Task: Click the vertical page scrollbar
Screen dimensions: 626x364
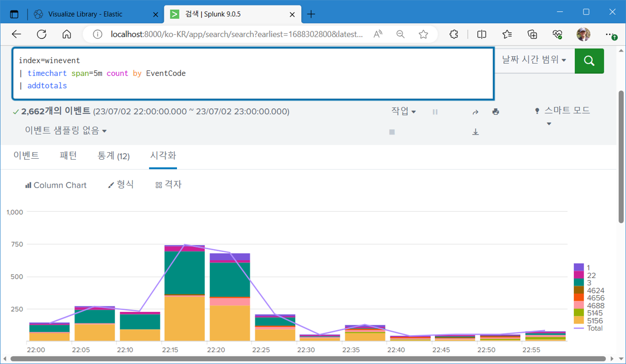Action: [x=621, y=157]
